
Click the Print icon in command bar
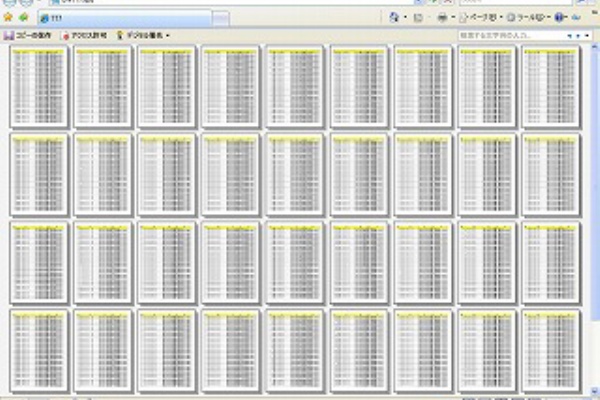442,18
